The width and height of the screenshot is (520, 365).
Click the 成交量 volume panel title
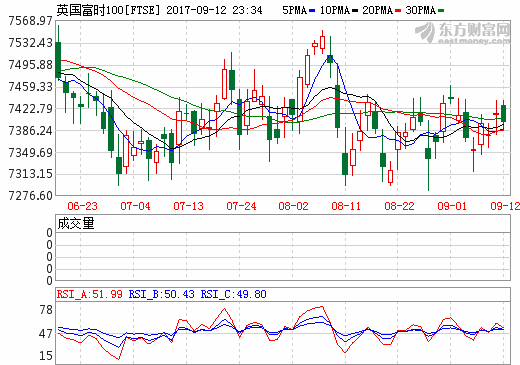pos(76,223)
